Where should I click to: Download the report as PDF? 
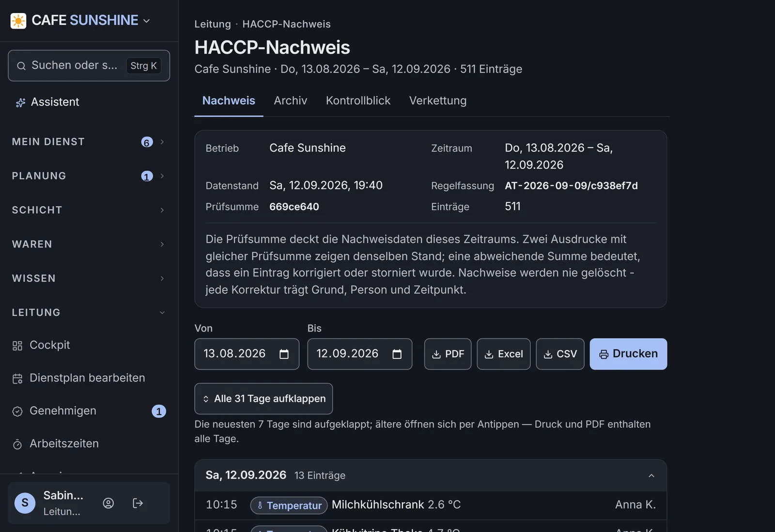[x=448, y=354]
